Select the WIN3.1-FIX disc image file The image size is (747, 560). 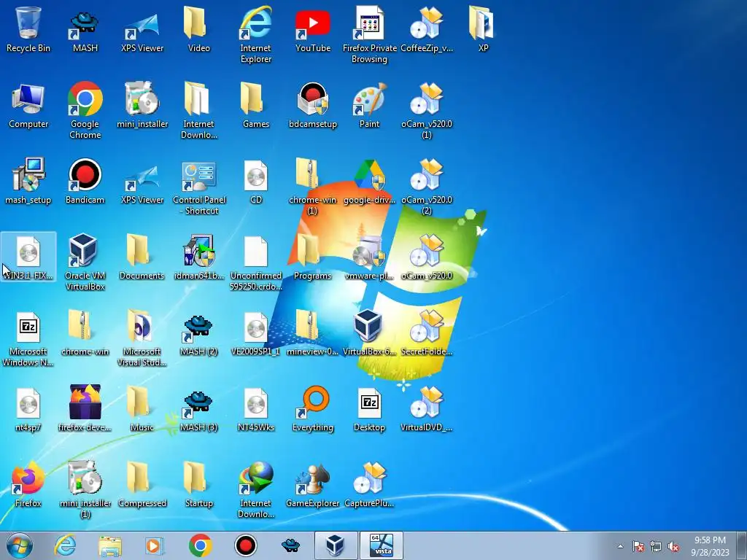[28, 257]
